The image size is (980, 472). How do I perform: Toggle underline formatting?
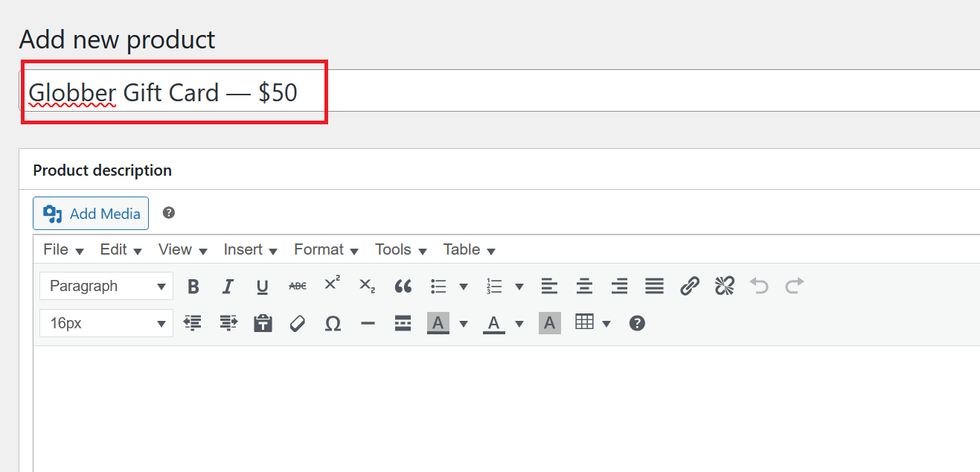click(x=262, y=286)
